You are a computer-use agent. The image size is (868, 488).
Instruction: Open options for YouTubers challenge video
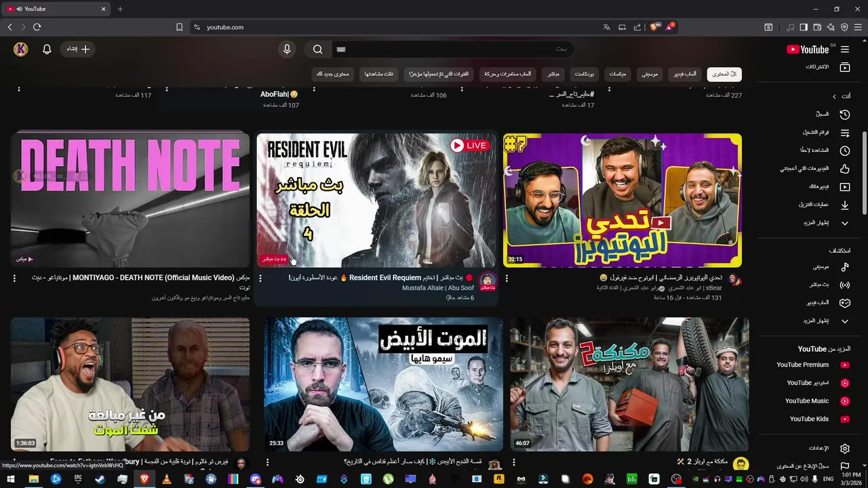tap(507, 278)
